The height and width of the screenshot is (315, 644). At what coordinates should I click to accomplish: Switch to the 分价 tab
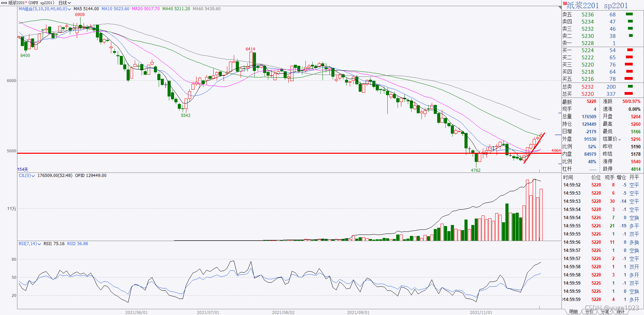(589, 312)
